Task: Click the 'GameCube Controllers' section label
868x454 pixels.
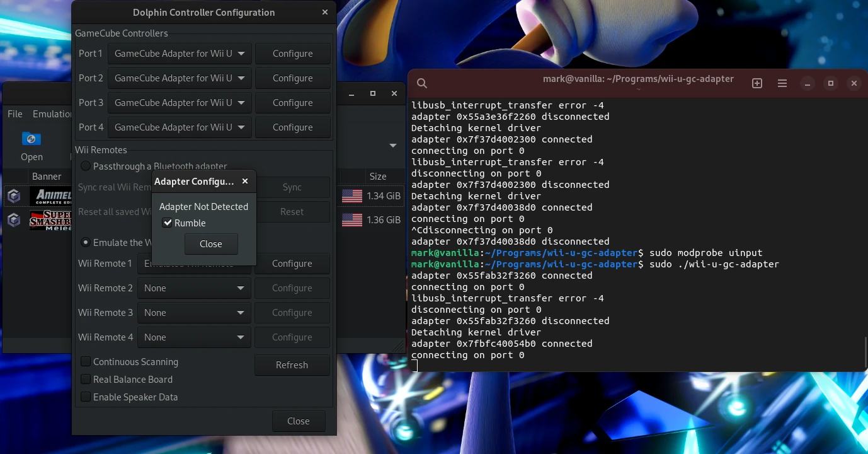Action: [122, 33]
